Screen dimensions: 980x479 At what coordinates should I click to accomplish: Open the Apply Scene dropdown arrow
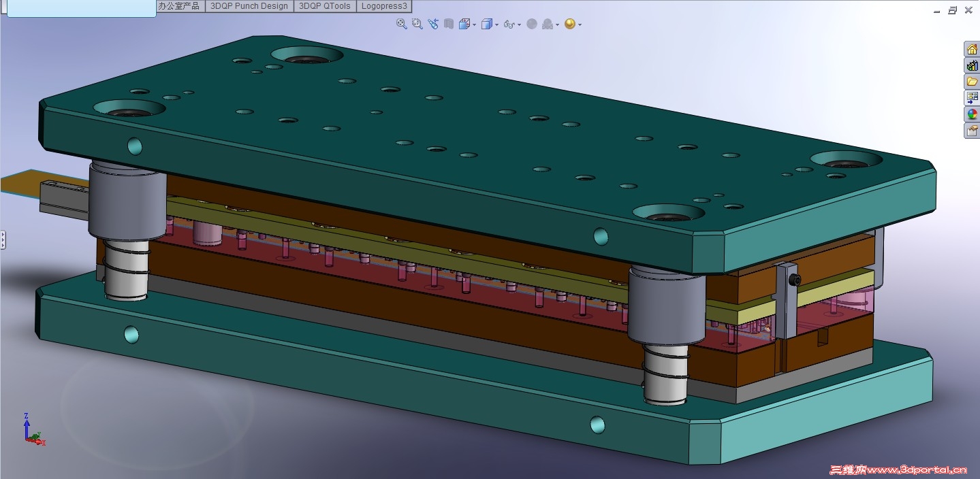pos(558,24)
